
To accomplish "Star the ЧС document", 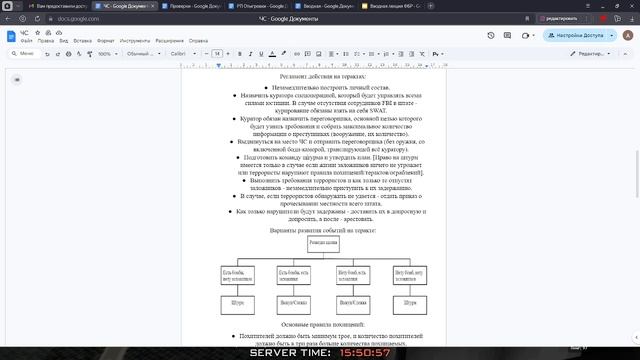I will [38, 33].
